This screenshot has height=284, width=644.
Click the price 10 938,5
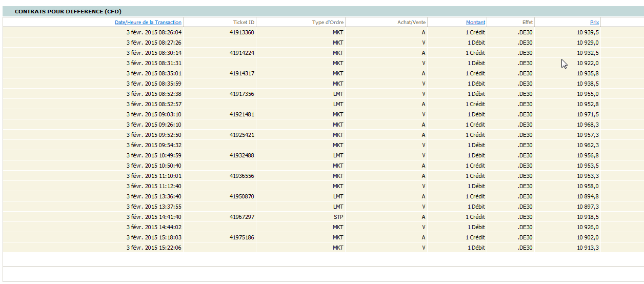(588, 84)
